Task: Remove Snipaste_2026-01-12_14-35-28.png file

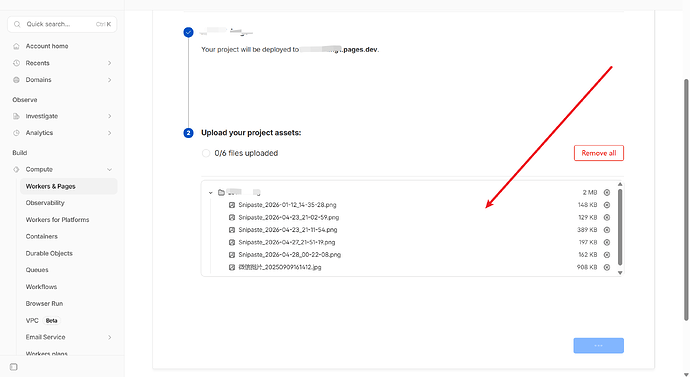Action: point(607,205)
